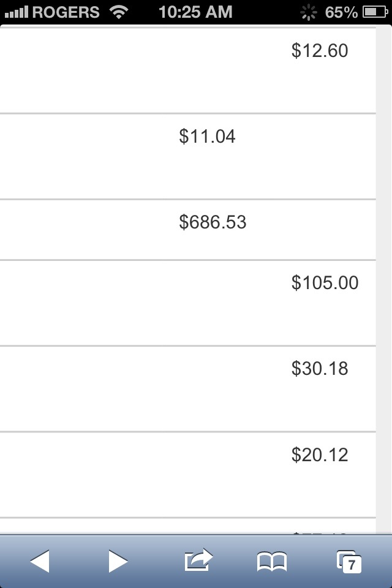Click the gray vertical scrollbar track
This screenshot has height=588, width=392.
pyautogui.click(x=384, y=280)
